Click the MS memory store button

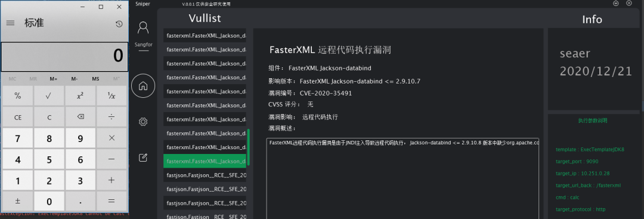tap(95, 79)
